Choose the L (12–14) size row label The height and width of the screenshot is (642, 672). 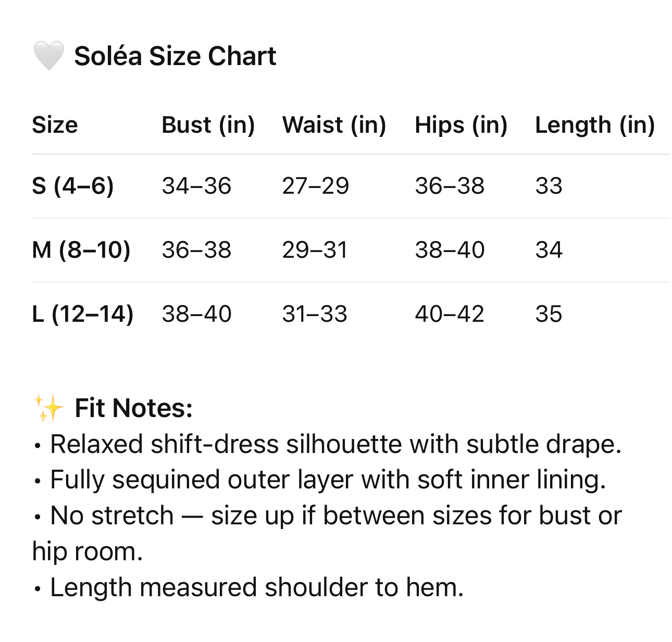coord(82,314)
